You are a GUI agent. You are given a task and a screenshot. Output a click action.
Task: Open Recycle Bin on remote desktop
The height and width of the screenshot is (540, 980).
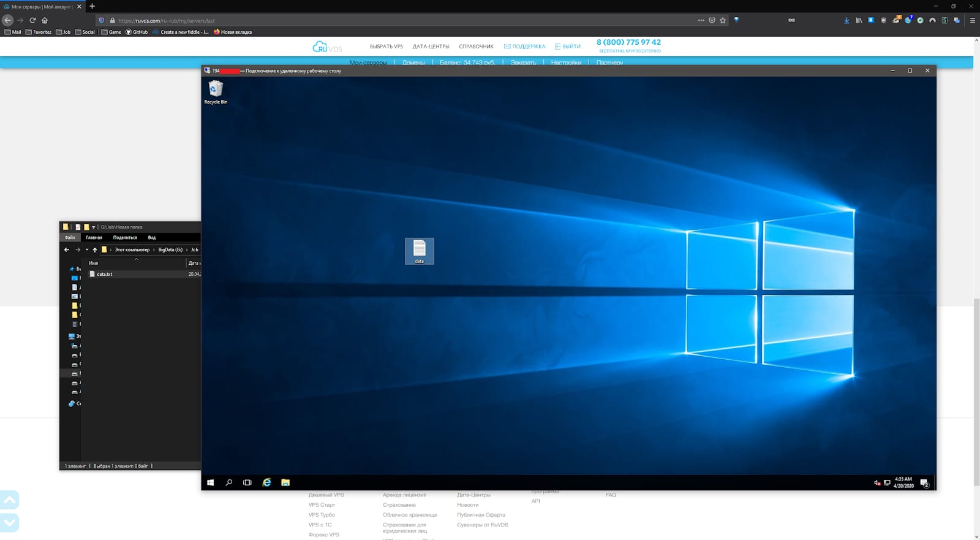click(216, 92)
